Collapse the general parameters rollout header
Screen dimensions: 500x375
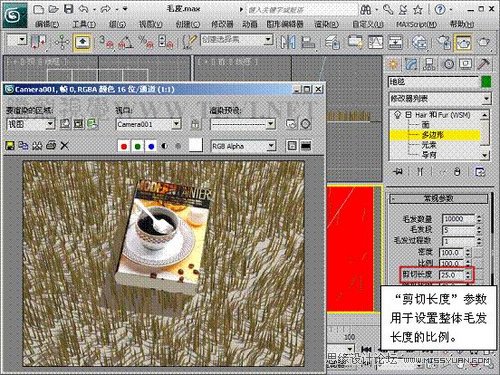click(438, 199)
